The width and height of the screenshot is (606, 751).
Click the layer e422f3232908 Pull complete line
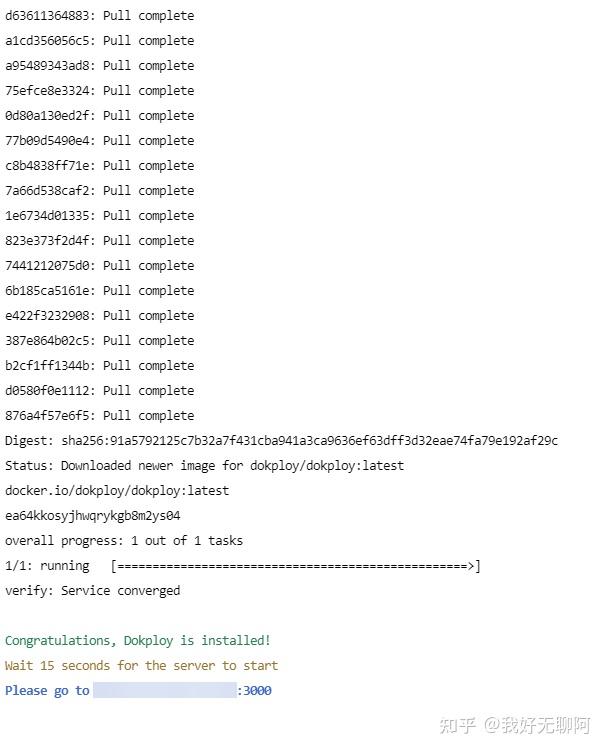[x=99, y=316]
